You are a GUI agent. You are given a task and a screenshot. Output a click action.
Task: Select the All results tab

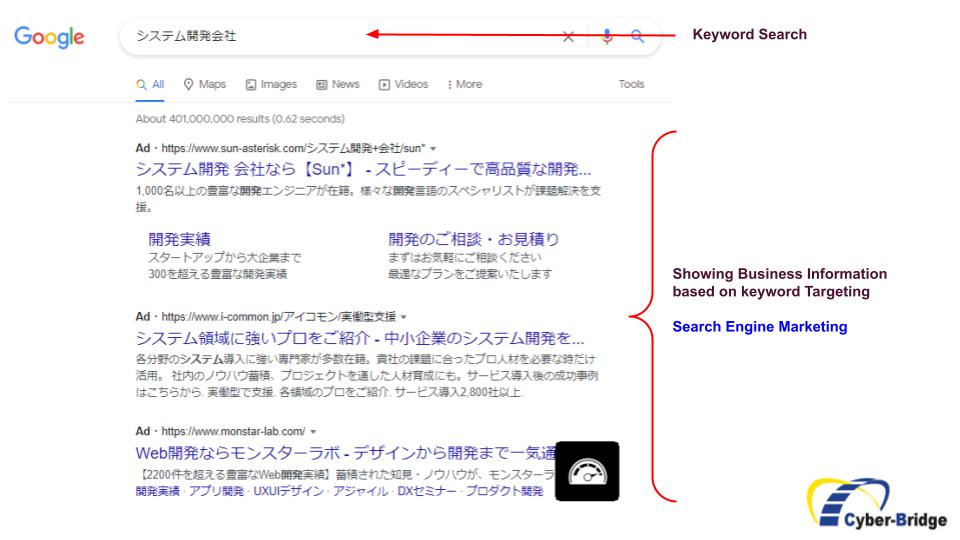[x=150, y=84]
